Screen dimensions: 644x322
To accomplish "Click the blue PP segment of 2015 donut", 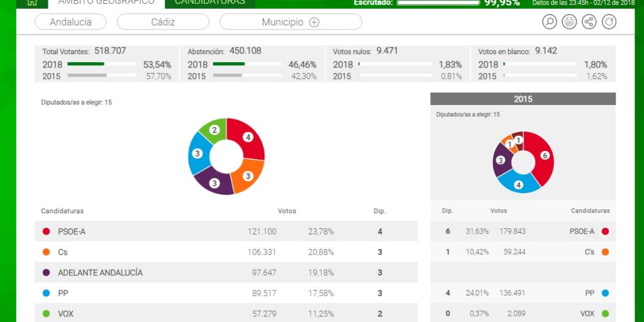I will [518, 184].
